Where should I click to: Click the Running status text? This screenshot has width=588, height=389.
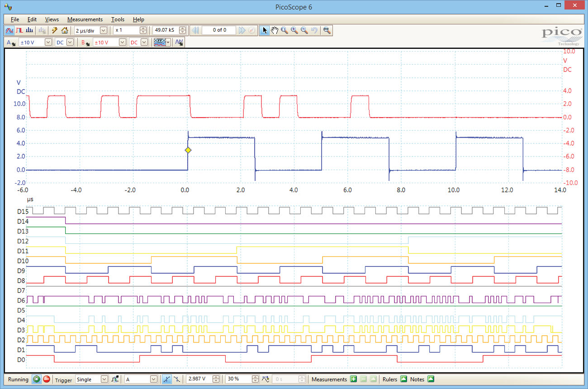tap(18, 380)
